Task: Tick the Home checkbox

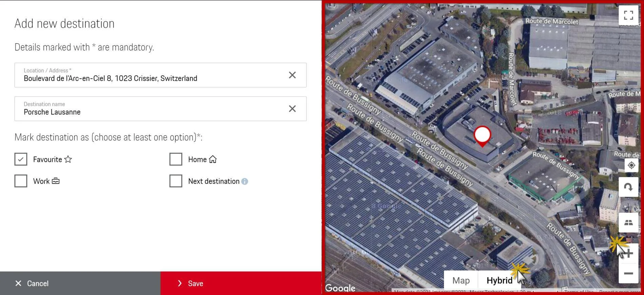Action: click(176, 159)
